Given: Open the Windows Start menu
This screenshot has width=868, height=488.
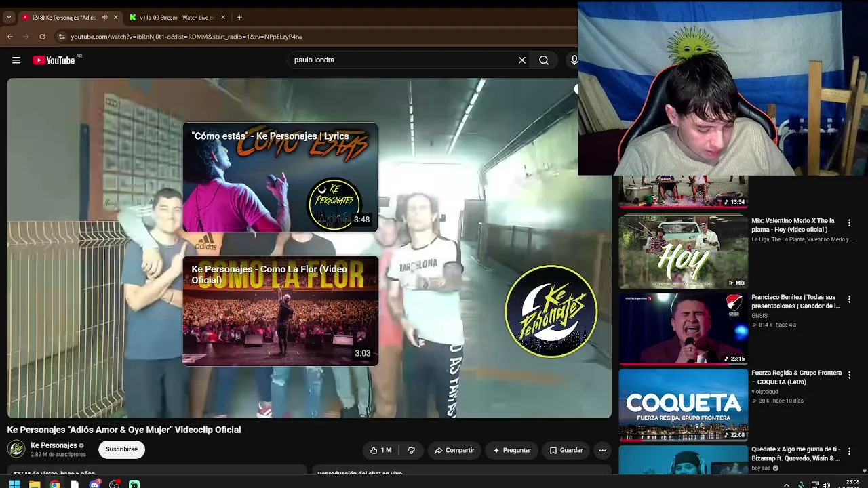Looking at the screenshot, I should tap(14, 484).
